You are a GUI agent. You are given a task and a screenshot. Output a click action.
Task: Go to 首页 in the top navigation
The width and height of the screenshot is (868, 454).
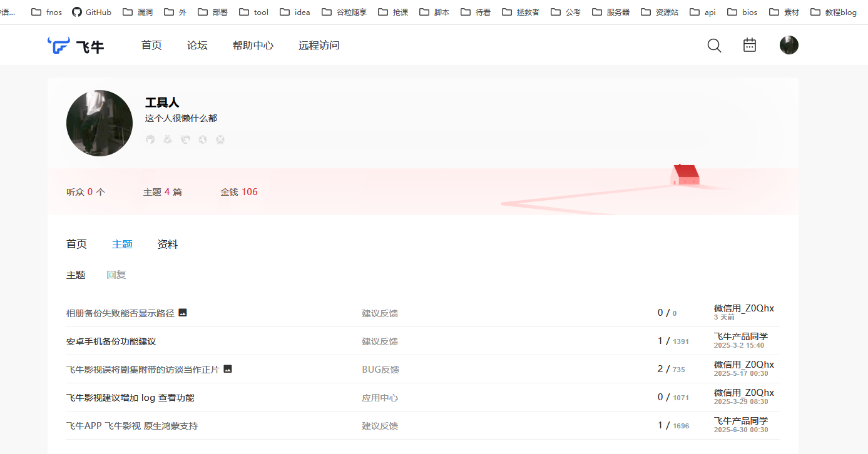point(151,46)
